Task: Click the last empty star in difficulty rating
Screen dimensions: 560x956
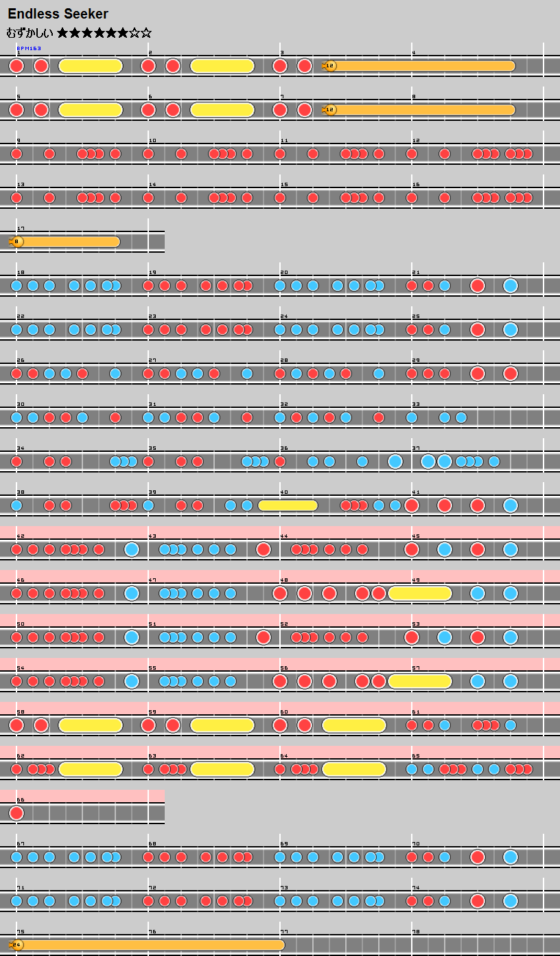Action: coord(146,32)
